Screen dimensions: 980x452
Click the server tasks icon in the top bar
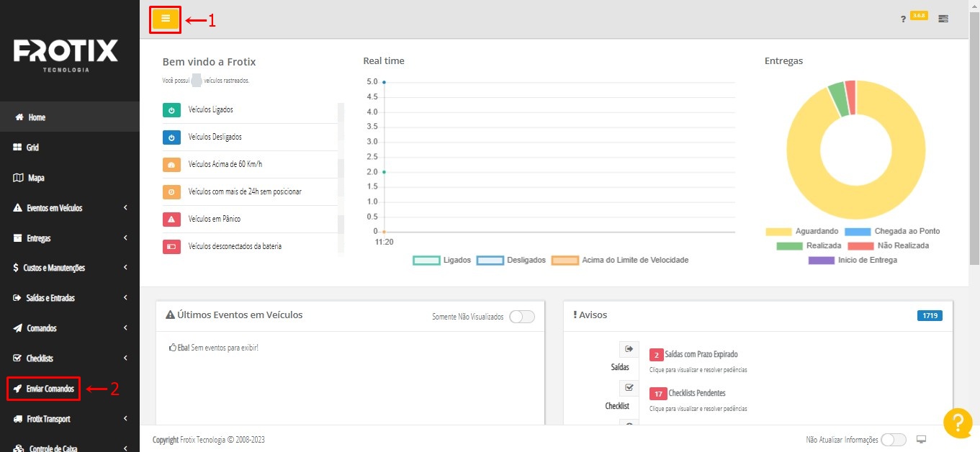(943, 19)
